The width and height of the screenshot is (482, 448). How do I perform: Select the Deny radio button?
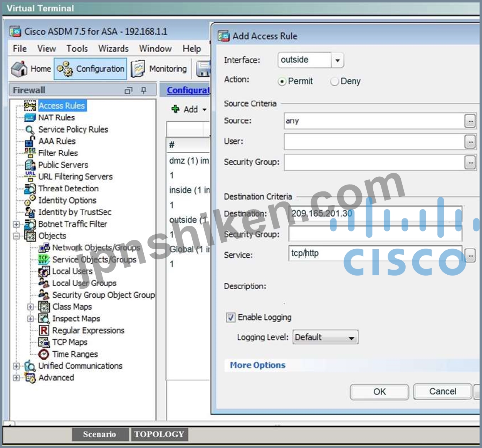pos(334,81)
